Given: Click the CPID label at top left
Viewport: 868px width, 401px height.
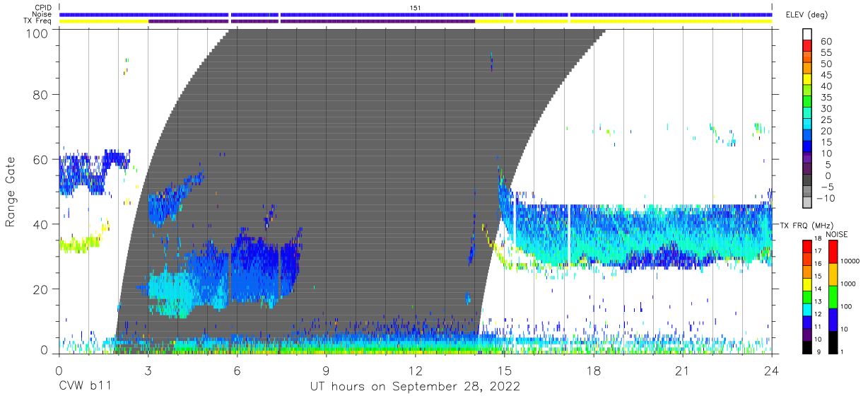Looking at the screenshot, I should [x=43, y=7].
